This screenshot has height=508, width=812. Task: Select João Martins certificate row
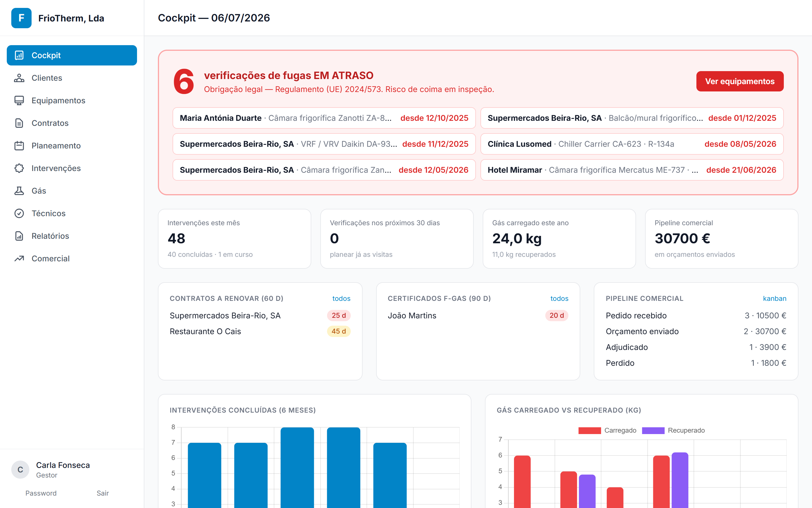click(x=478, y=316)
